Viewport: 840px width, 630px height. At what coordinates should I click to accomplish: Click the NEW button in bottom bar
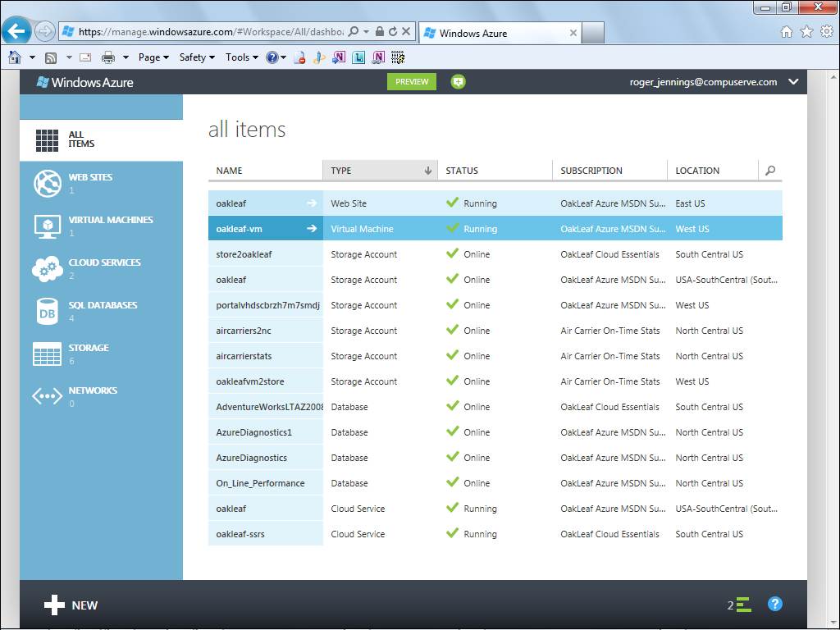coord(71,605)
